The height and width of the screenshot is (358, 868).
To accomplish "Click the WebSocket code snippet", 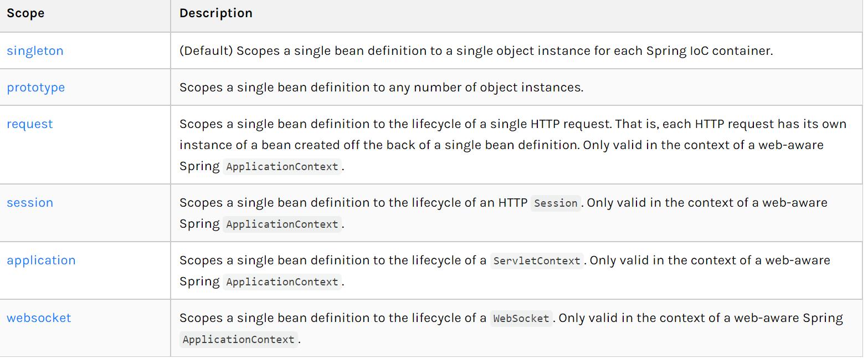I will (521, 319).
